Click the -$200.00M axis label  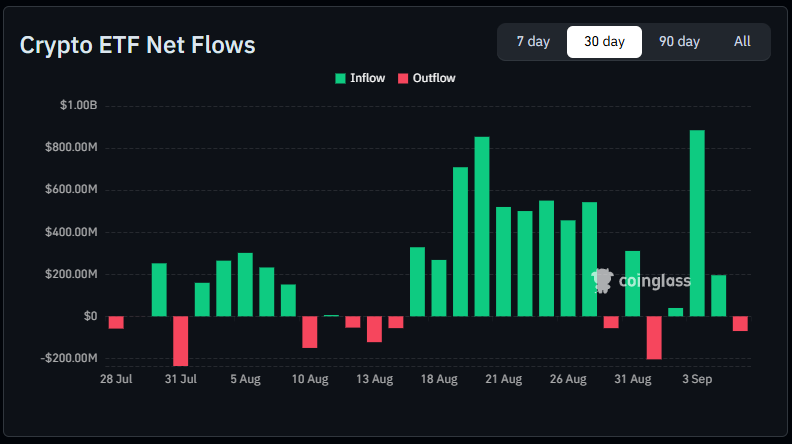69,358
